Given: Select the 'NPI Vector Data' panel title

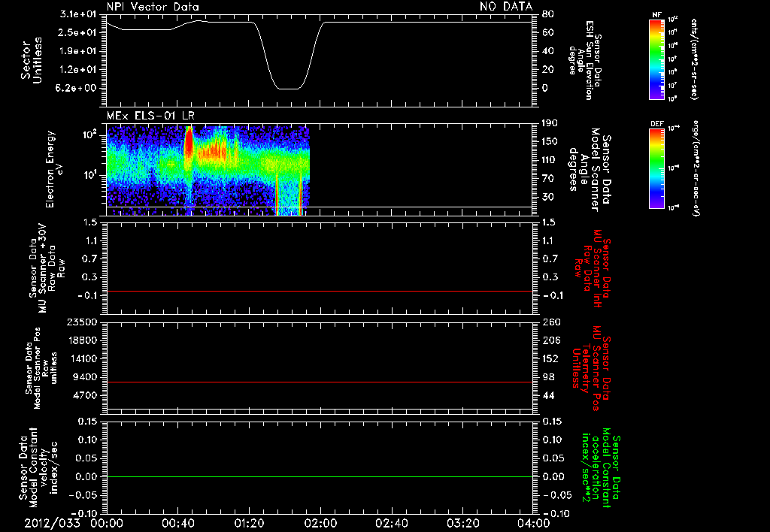Looking at the screenshot, I should pos(153,7).
